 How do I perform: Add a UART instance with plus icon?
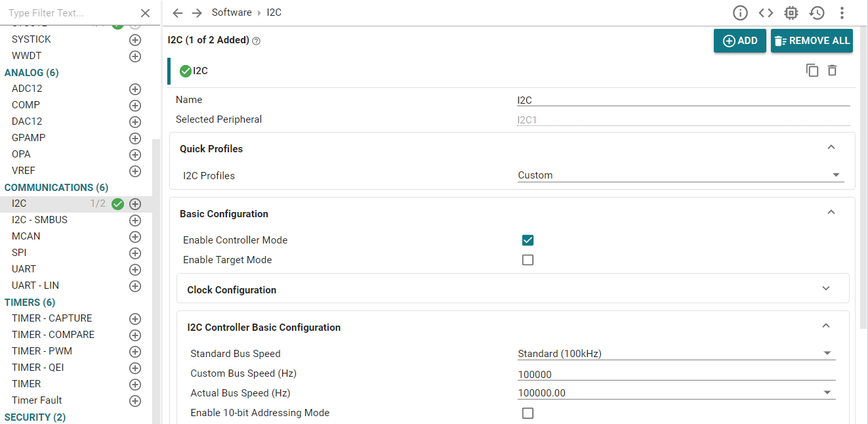(135, 270)
